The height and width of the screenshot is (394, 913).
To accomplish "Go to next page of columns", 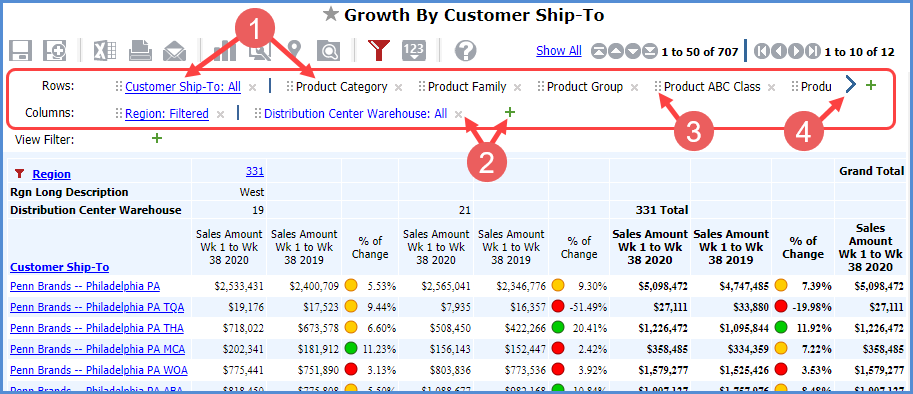I will tap(796, 51).
